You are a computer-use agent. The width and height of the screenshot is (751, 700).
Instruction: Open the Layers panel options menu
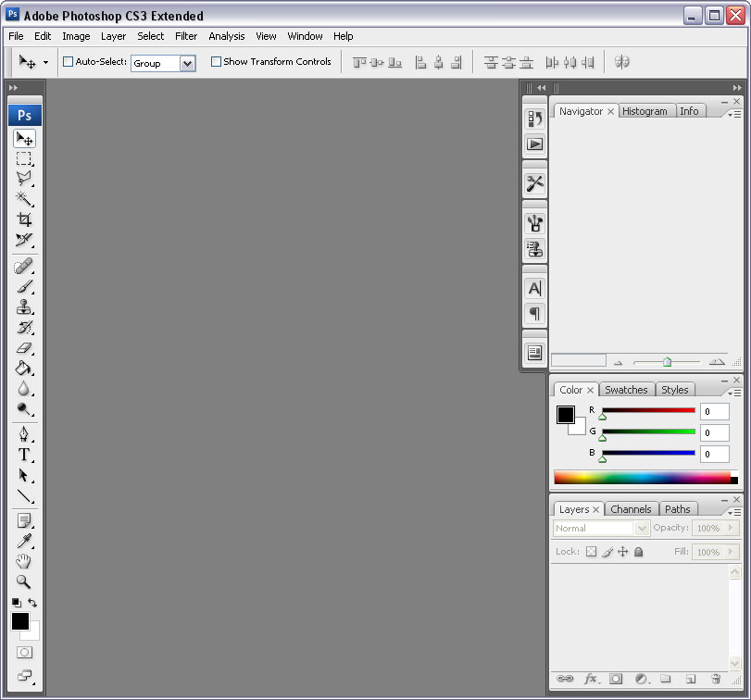point(734,513)
